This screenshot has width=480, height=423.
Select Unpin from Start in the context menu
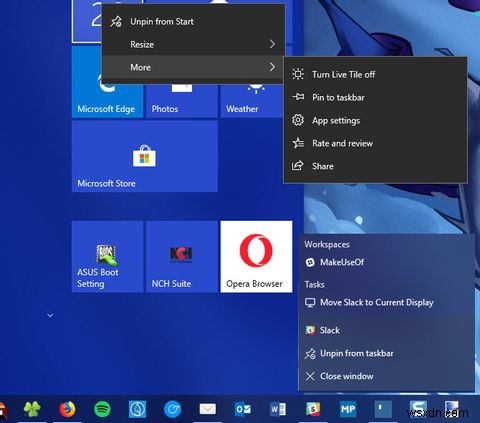point(193,22)
